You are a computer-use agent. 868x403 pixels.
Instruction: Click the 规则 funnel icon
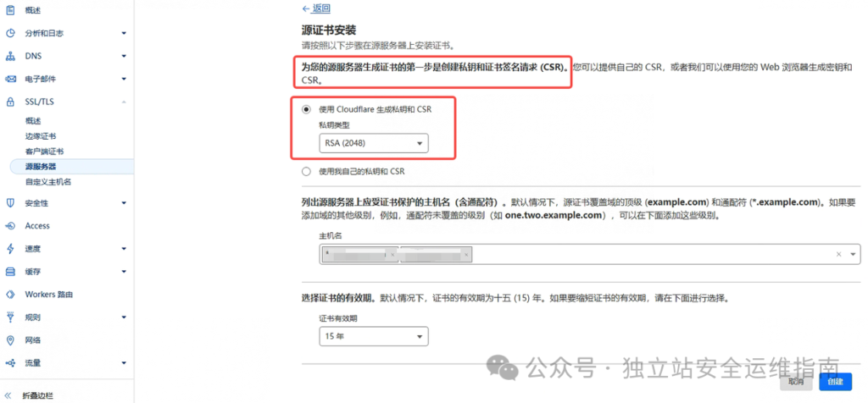[x=10, y=317]
